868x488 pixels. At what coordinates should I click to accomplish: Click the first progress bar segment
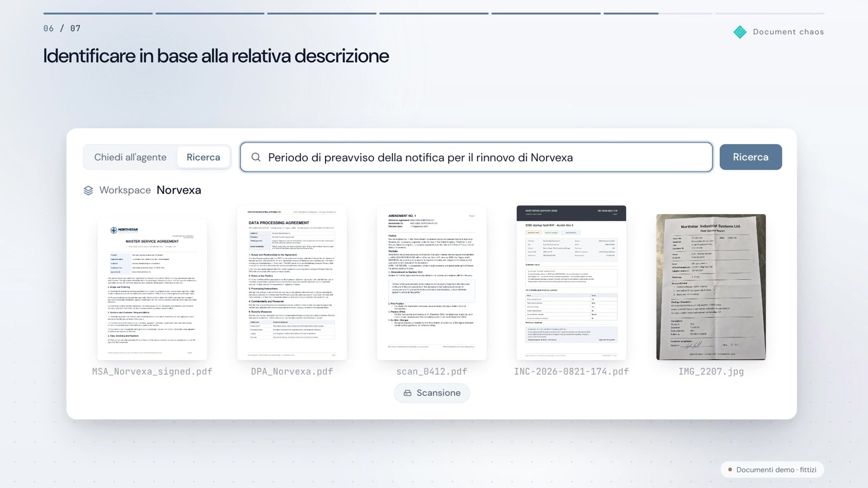(x=98, y=14)
